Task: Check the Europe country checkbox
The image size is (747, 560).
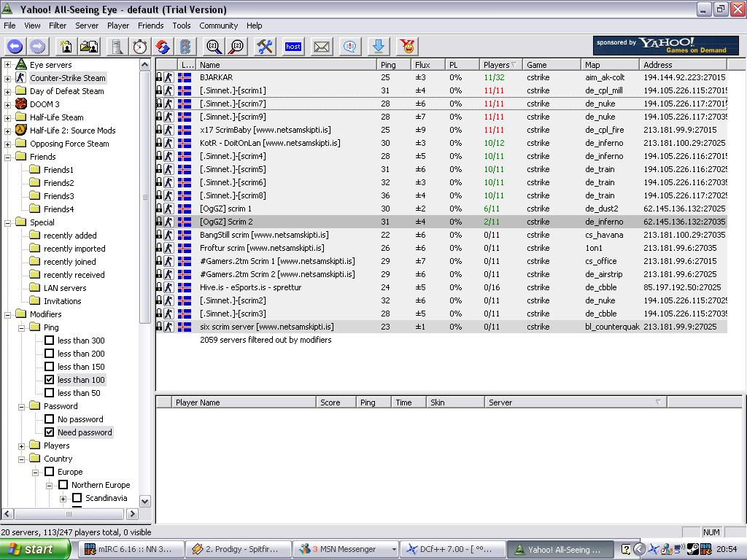Action: [49, 472]
